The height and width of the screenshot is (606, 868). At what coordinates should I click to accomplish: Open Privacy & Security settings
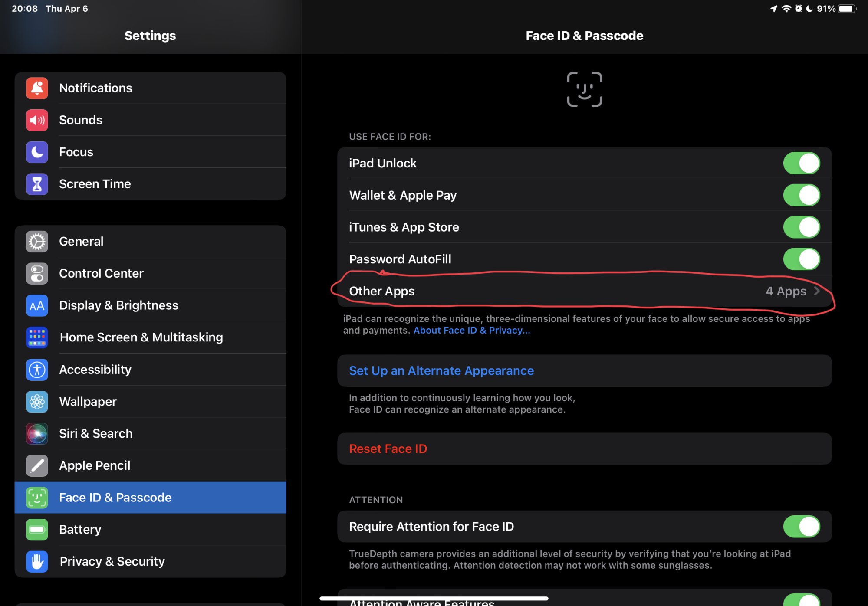[150, 562]
